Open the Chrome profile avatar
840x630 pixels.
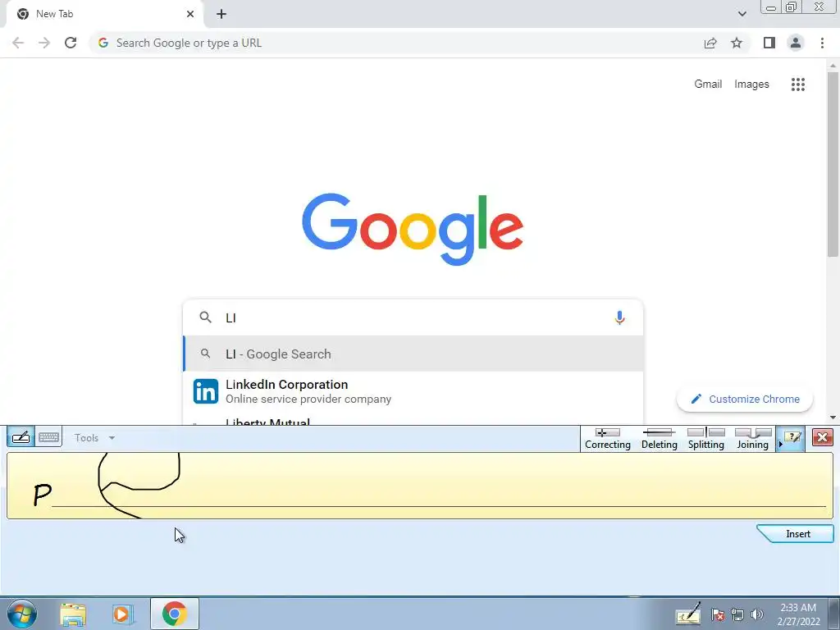coord(796,43)
